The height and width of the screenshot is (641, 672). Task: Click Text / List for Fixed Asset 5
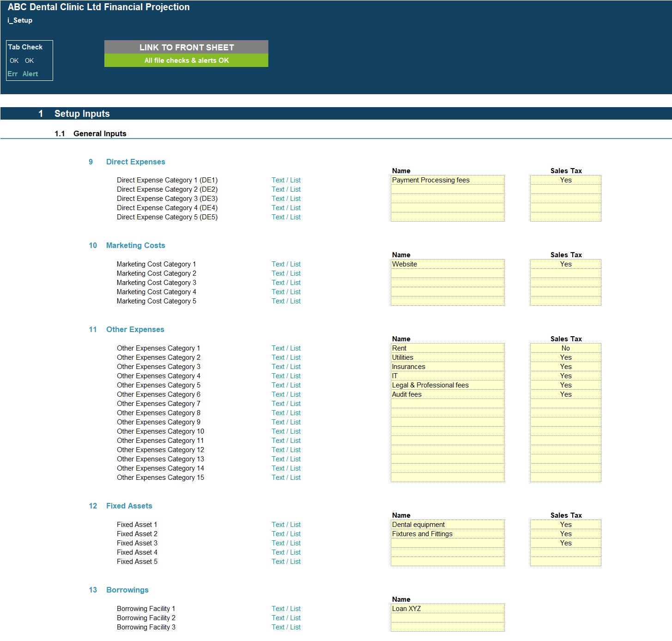(x=286, y=562)
